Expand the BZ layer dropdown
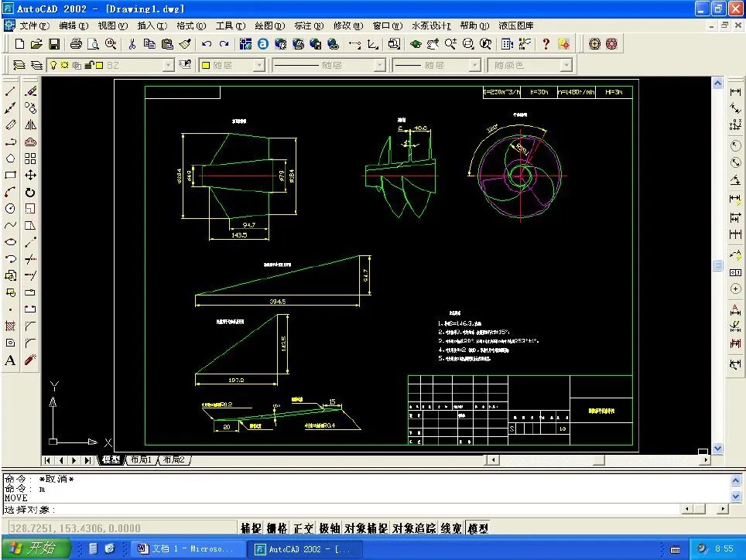Screen dimensions: 746x560 (168, 65)
